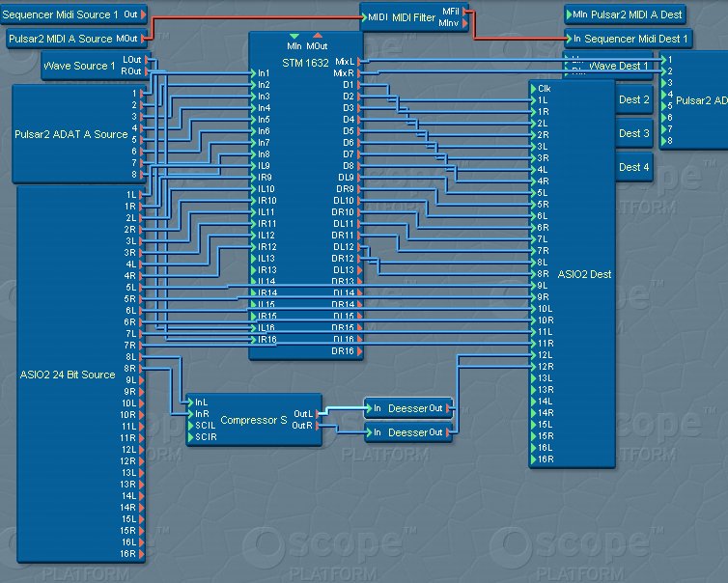Select the ASIO2 Dest module label

click(584, 274)
